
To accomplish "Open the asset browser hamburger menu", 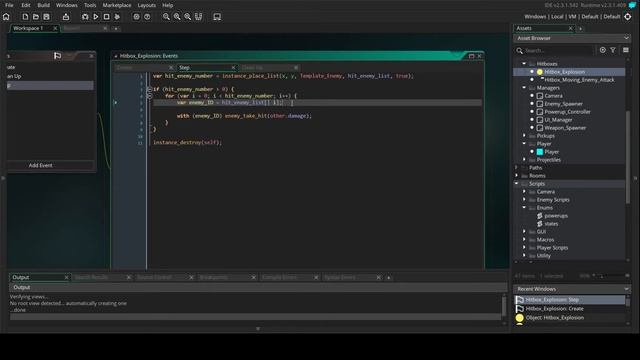I will [626, 50].
